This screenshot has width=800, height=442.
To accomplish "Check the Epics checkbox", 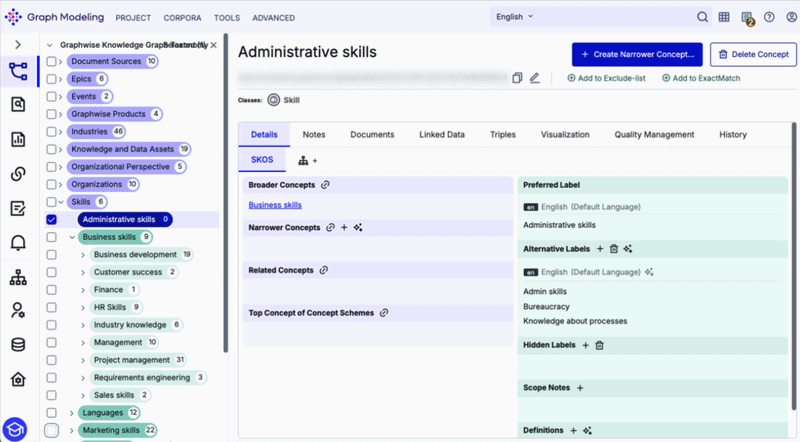I will pos(52,79).
